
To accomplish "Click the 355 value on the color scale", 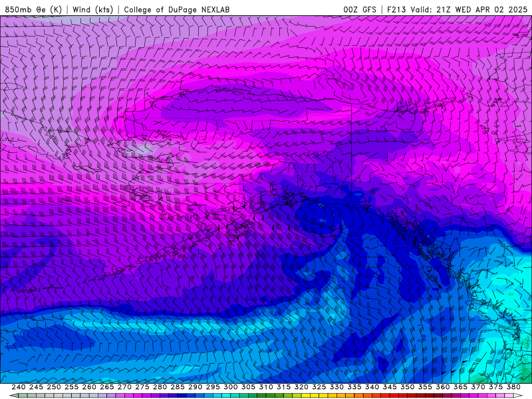I will point(425,387).
